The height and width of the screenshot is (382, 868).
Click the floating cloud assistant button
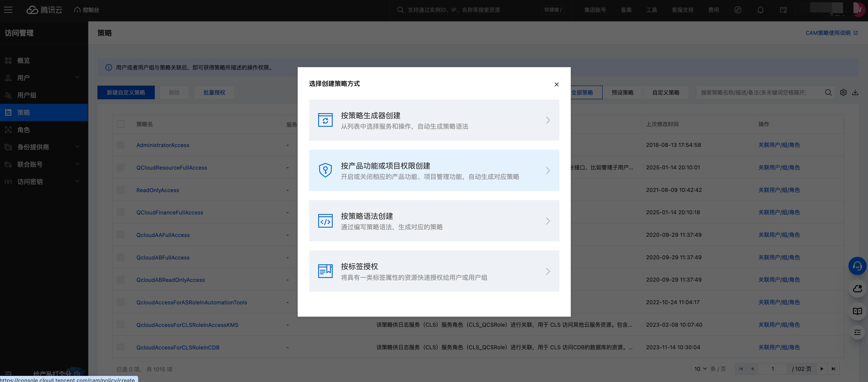(x=857, y=289)
